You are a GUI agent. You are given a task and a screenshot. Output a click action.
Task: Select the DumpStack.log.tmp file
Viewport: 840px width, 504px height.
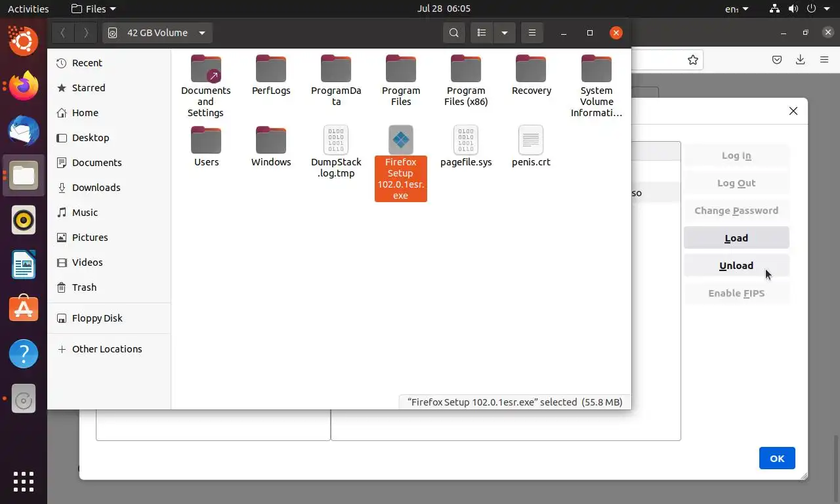[336, 152]
